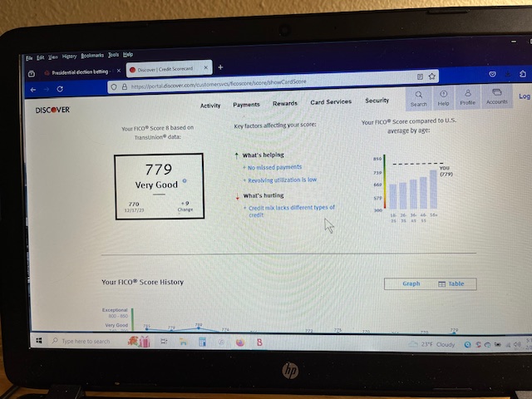Open the Calculator taskbar icon

203,342
